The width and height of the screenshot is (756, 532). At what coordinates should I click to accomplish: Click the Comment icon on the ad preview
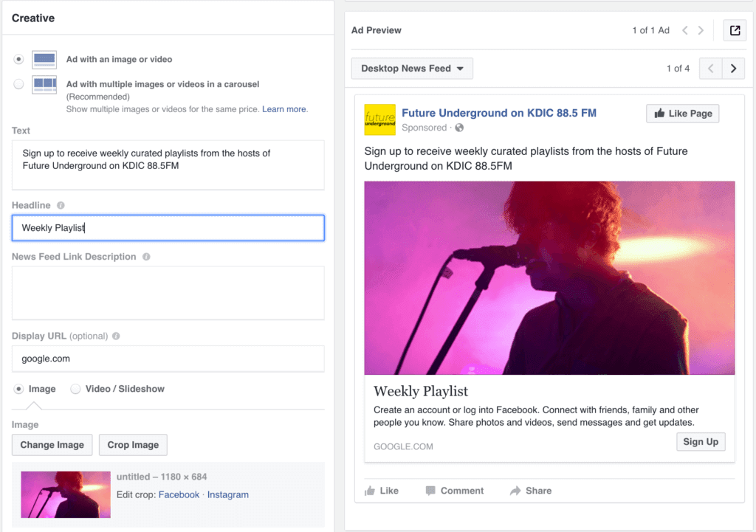coord(430,490)
